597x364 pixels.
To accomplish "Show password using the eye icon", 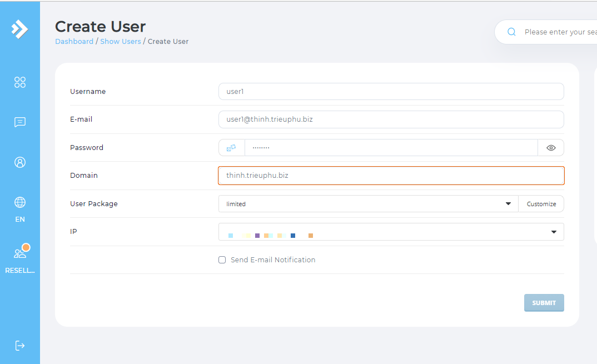I will click(551, 148).
